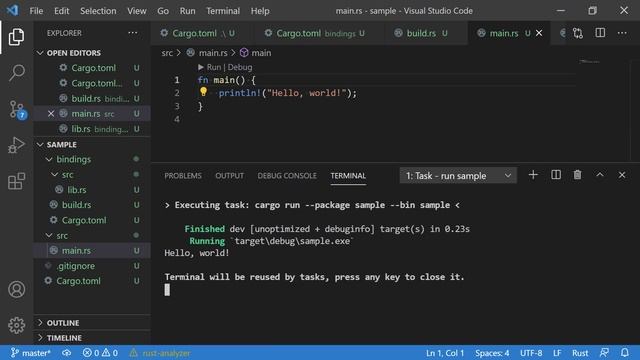This screenshot has width=640, height=360.
Task: Open the Explorer view in activity bar
Action: click(x=16, y=37)
